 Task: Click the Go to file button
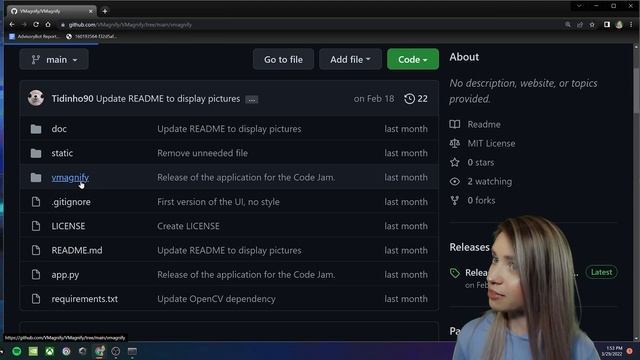[x=283, y=60]
